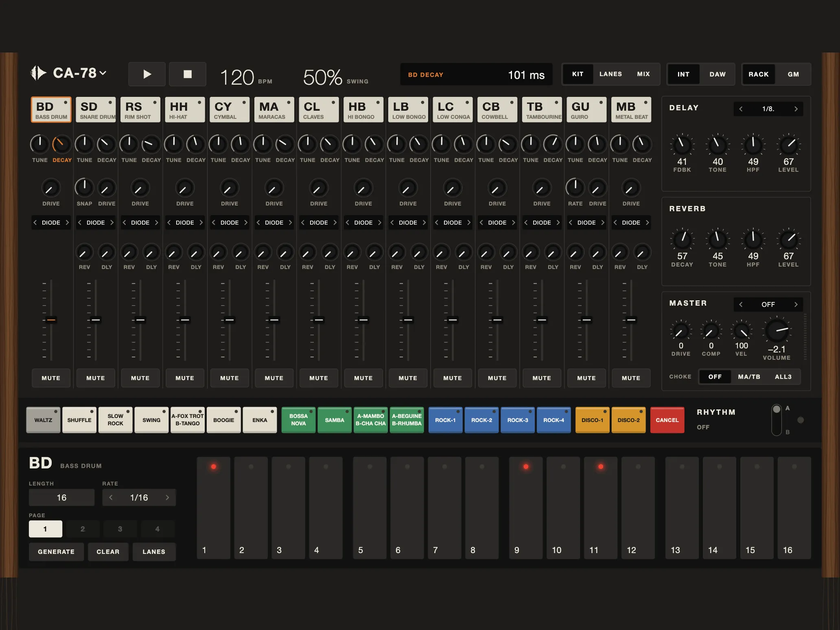Click the CLEAR button

pyautogui.click(x=108, y=552)
